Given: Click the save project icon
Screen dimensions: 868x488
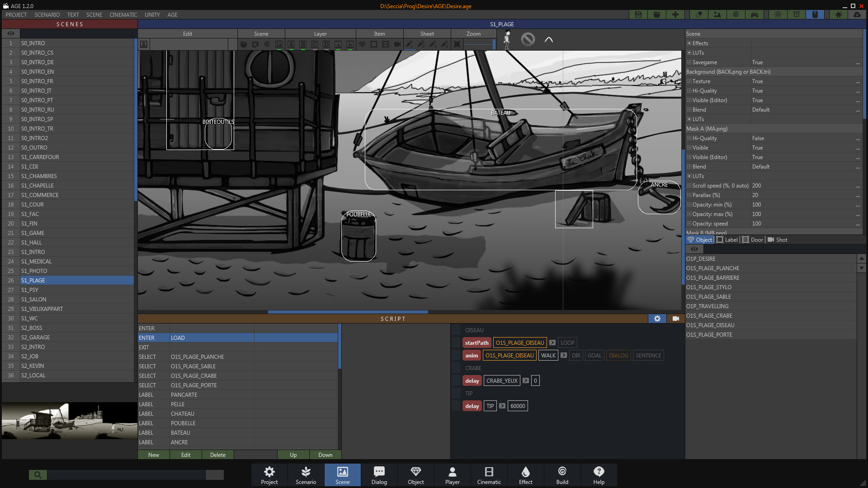Looking at the screenshot, I should coord(638,14).
